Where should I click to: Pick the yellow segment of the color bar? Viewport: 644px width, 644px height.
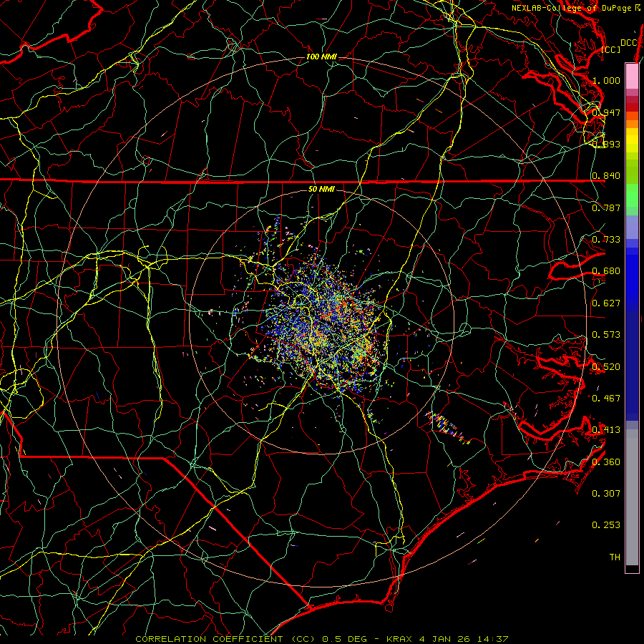(x=632, y=140)
